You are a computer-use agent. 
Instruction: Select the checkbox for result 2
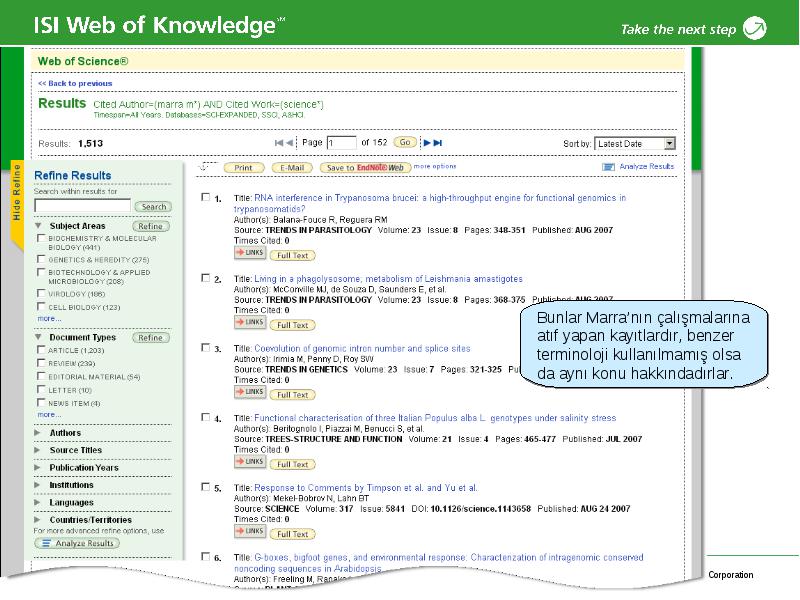tap(206, 278)
